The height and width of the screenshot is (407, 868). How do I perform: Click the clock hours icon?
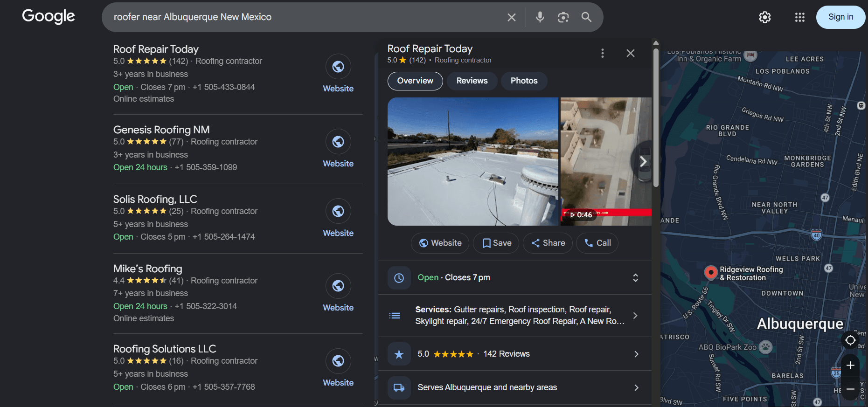coord(399,278)
